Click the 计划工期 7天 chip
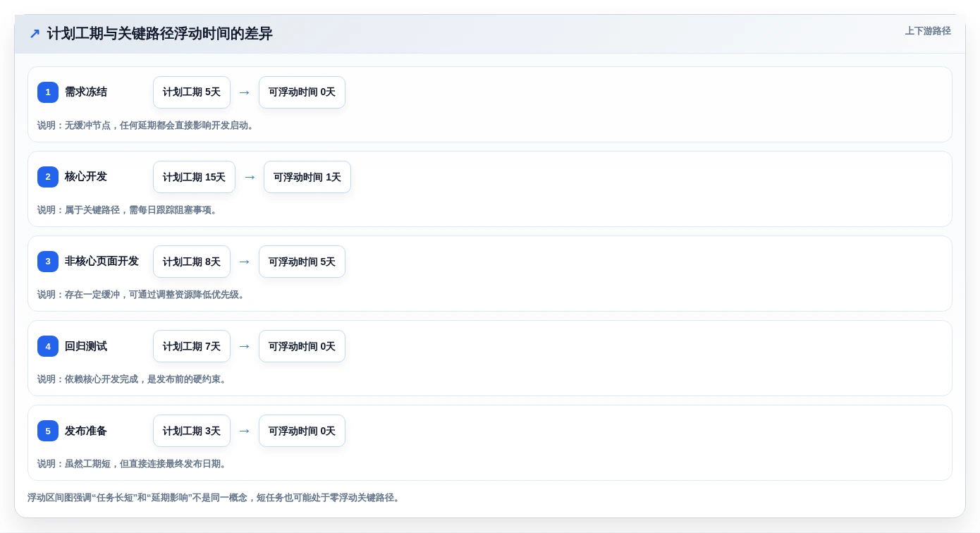 point(192,346)
